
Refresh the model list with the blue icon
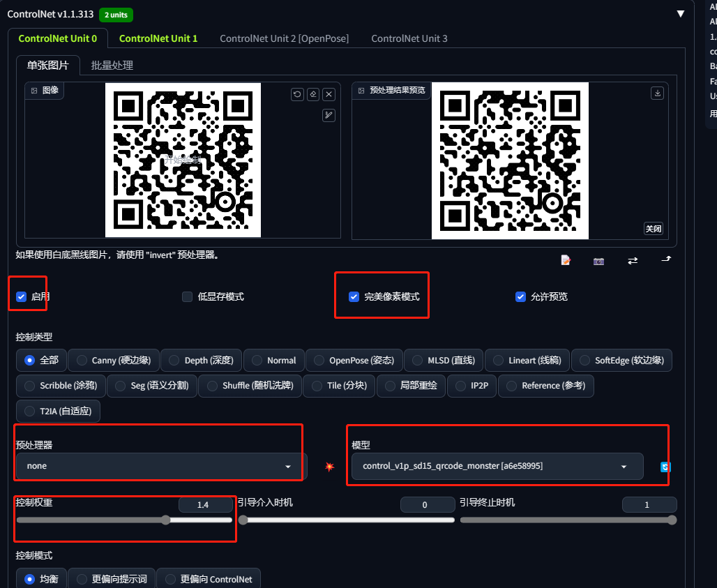coord(665,467)
